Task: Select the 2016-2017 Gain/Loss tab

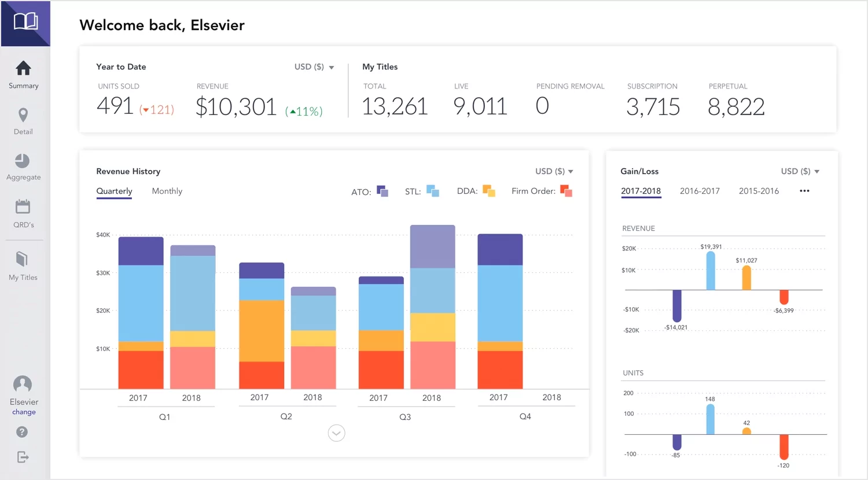Action: pyautogui.click(x=700, y=191)
